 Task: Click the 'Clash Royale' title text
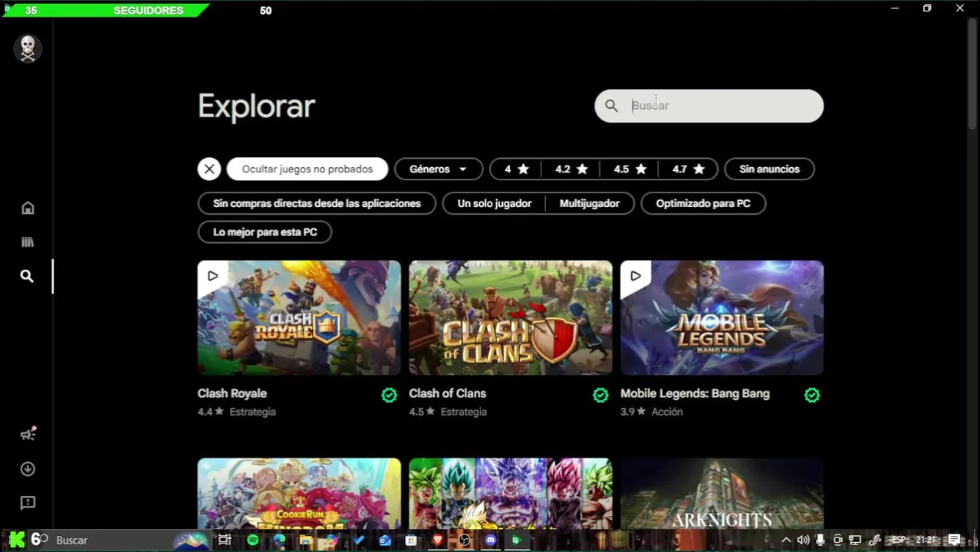tap(232, 393)
